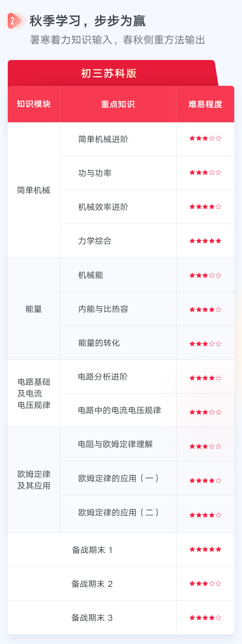
Task: Click the 重点知识 column header
Action: [118, 104]
